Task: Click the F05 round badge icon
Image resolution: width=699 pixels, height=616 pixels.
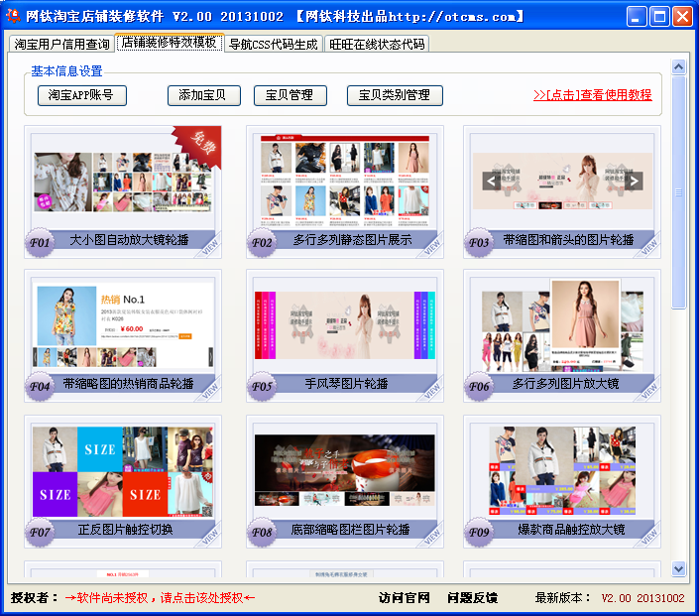Action: click(x=262, y=387)
